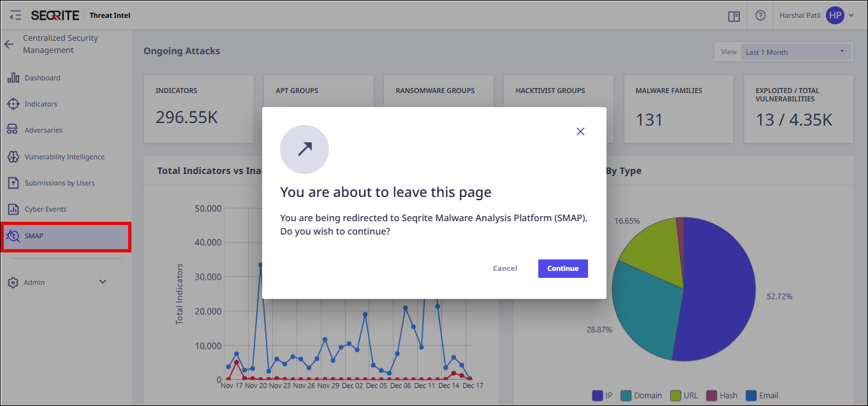868x406 pixels.
Task: Close the leave-page dialog with X
Action: 580,131
